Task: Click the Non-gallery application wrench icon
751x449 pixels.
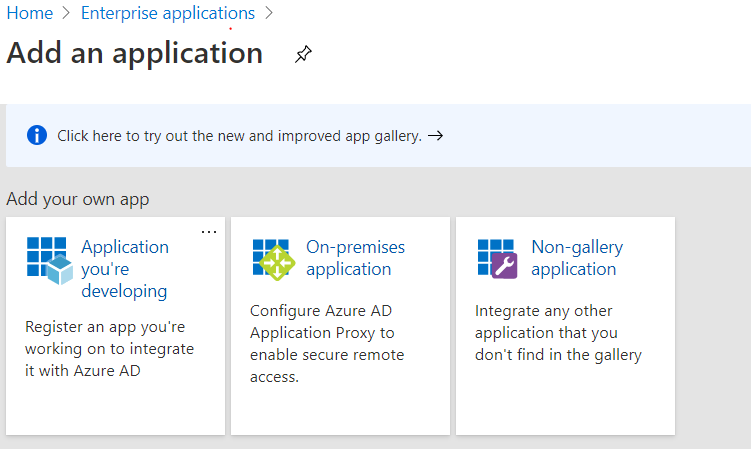Action: [x=498, y=259]
